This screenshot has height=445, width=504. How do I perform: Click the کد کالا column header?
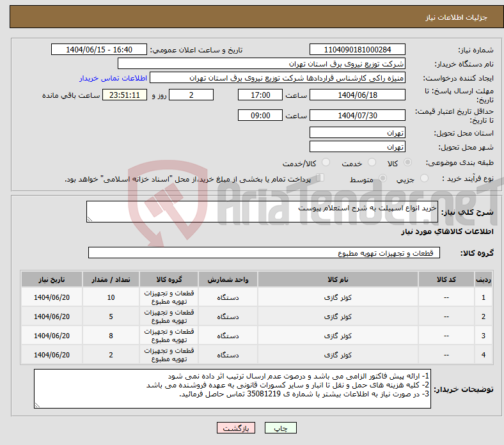click(446, 279)
